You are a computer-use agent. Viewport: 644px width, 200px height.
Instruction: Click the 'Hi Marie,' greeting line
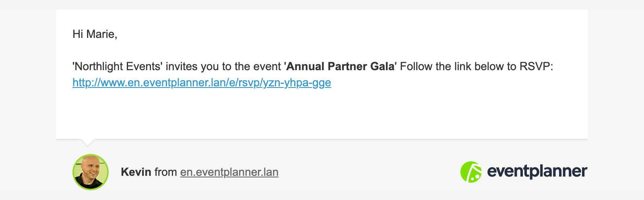tap(95, 34)
